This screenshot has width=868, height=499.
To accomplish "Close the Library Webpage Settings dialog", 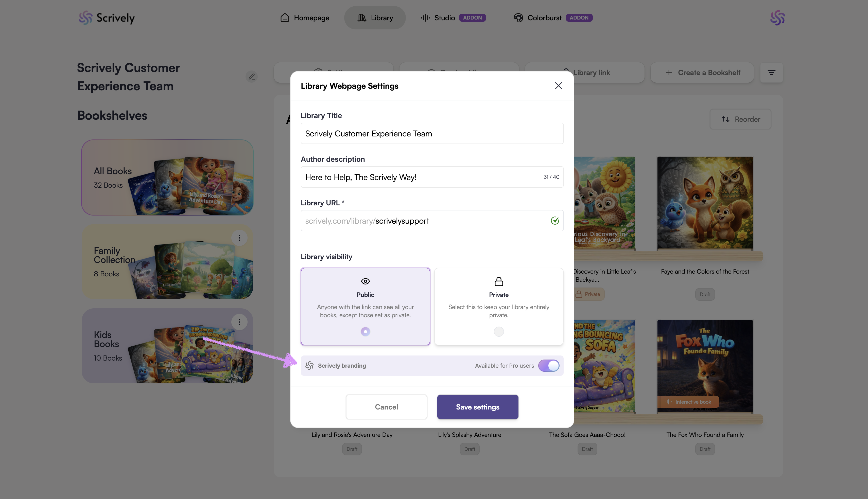I will [558, 86].
